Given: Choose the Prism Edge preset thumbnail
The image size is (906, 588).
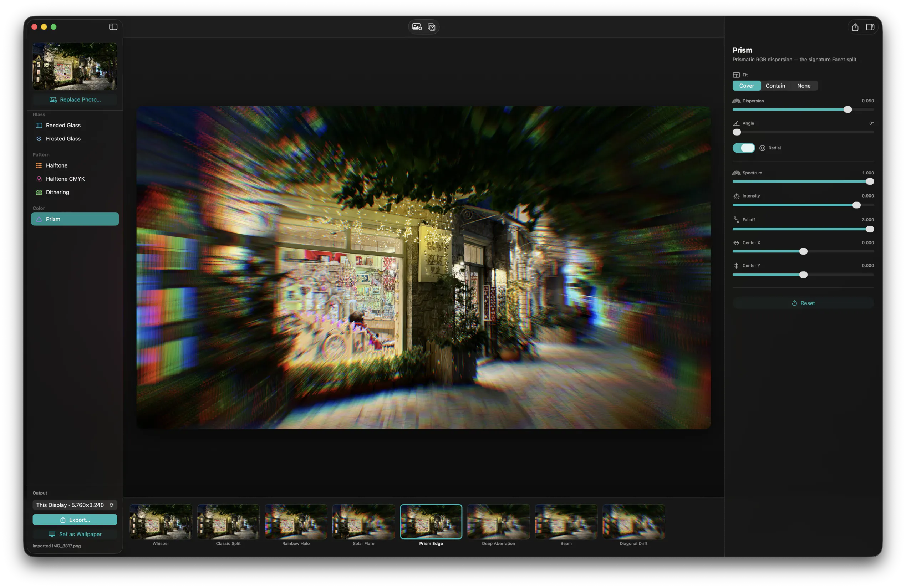Looking at the screenshot, I should [x=431, y=522].
